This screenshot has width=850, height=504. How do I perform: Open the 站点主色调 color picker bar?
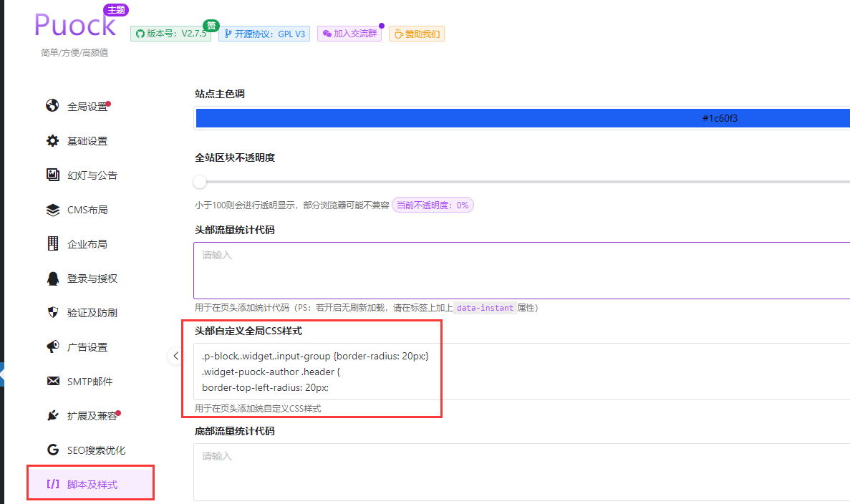coord(523,118)
